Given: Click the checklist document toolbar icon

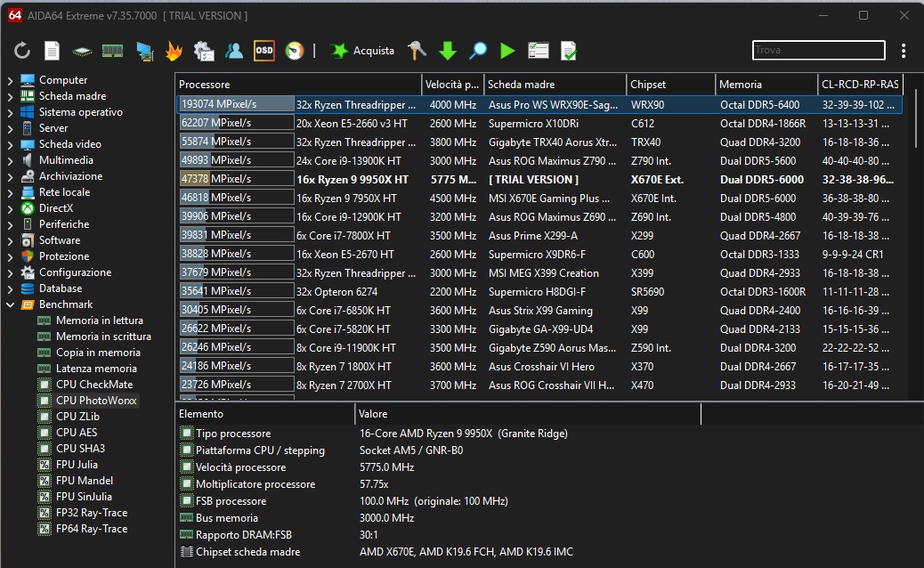Looking at the screenshot, I should tap(569, 51).
